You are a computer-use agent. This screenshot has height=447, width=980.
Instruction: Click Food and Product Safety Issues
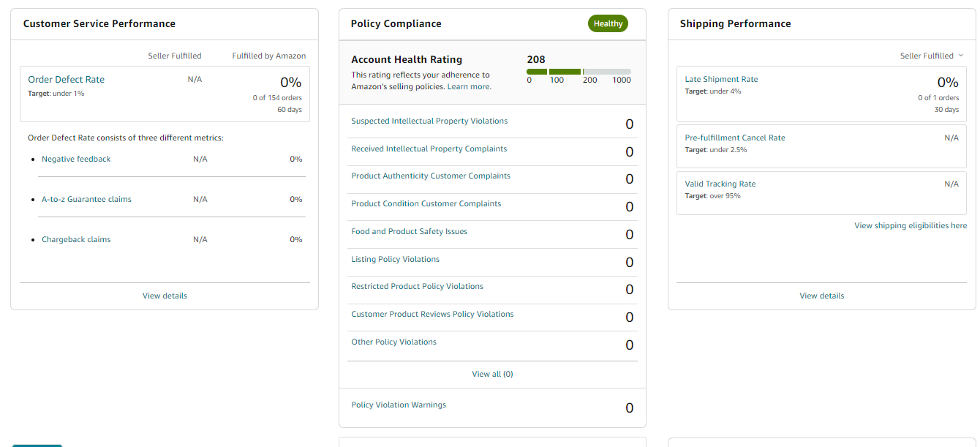tap(409, 232)
